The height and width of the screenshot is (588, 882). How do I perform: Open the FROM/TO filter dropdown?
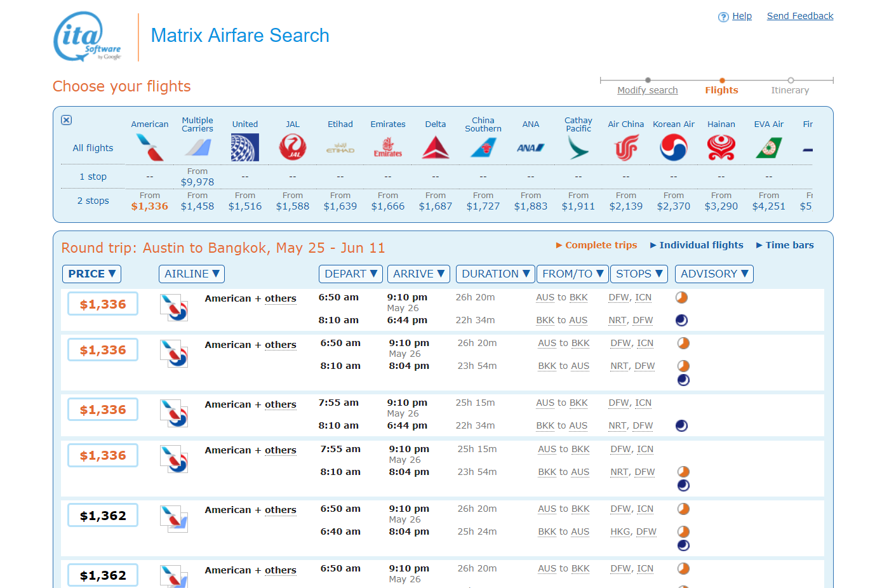click(x=573, y=274)
